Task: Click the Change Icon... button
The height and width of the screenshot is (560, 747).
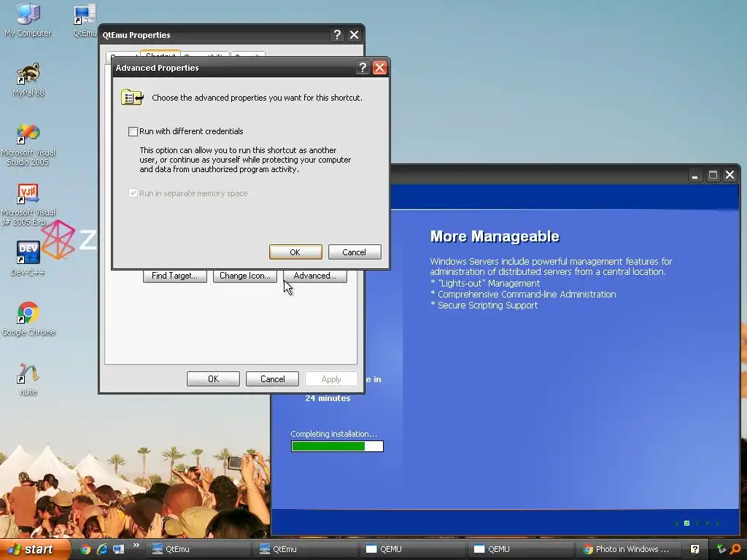Action: [x=245, y=276]
